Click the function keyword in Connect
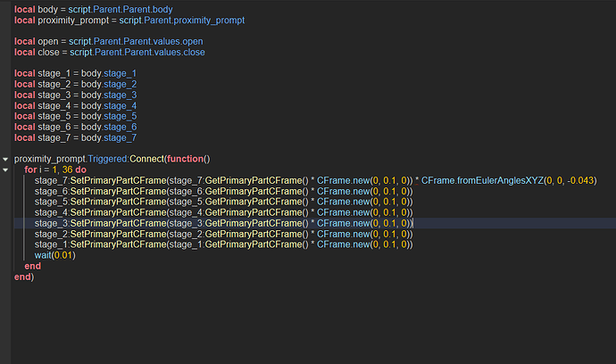 pos(185,159)
